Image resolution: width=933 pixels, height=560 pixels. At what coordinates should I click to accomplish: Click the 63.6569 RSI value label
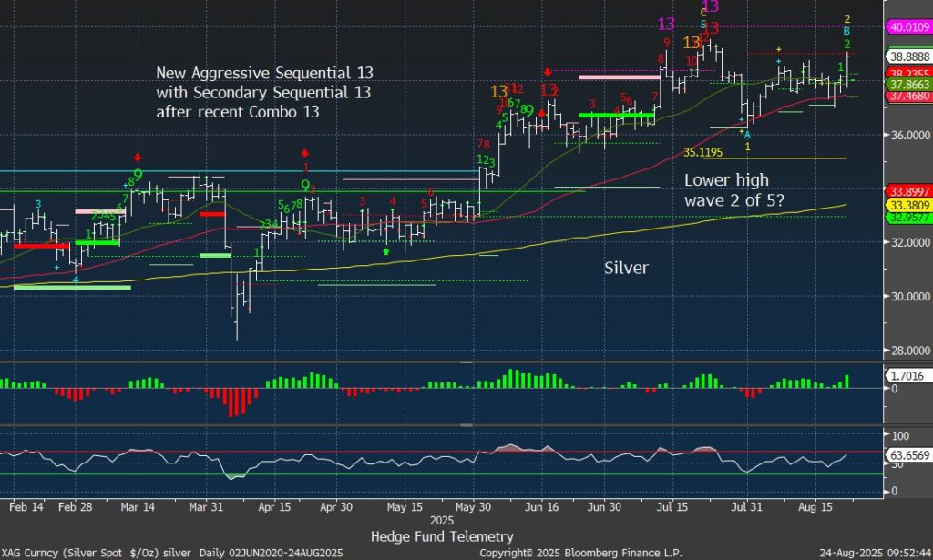click(x=907, y=454)
